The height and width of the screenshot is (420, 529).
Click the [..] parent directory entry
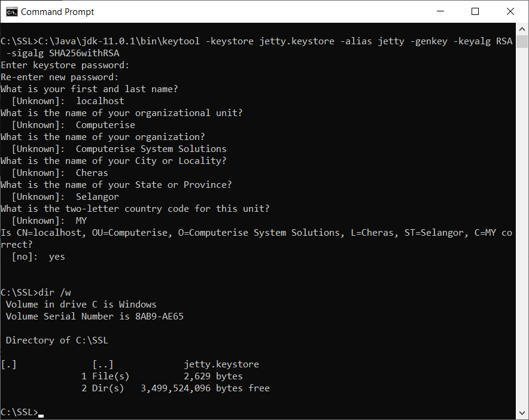tap(103, 364)
